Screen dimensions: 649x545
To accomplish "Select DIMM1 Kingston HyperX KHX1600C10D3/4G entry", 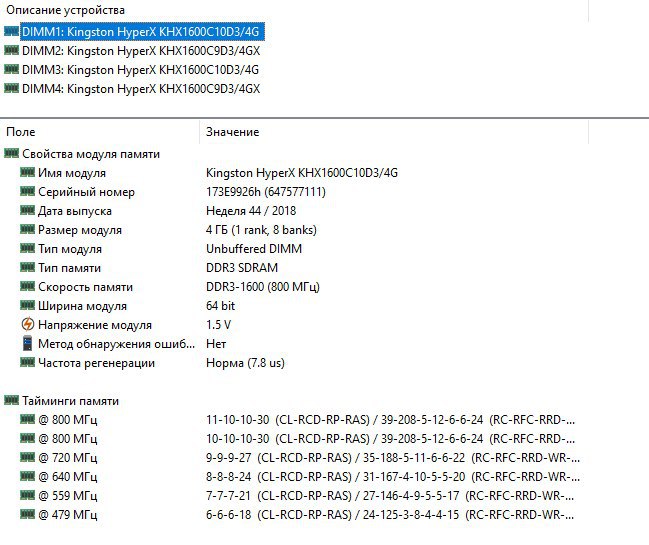I will click(142, 32).
